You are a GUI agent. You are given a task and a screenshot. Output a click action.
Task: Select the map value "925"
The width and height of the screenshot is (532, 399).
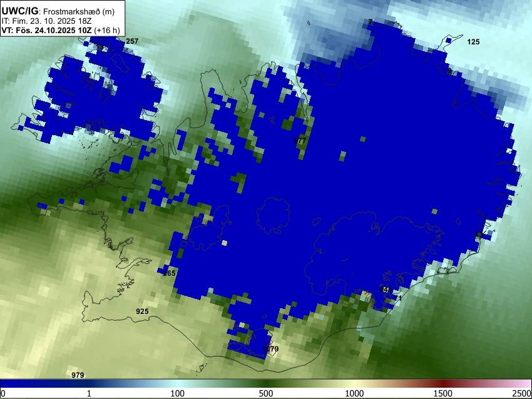point(142,311)
